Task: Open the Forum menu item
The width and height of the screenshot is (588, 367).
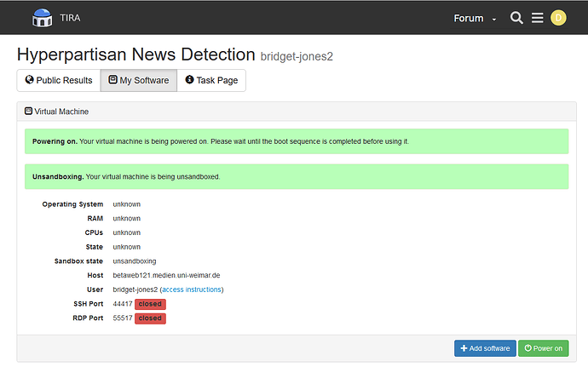Action: point(469,18)
